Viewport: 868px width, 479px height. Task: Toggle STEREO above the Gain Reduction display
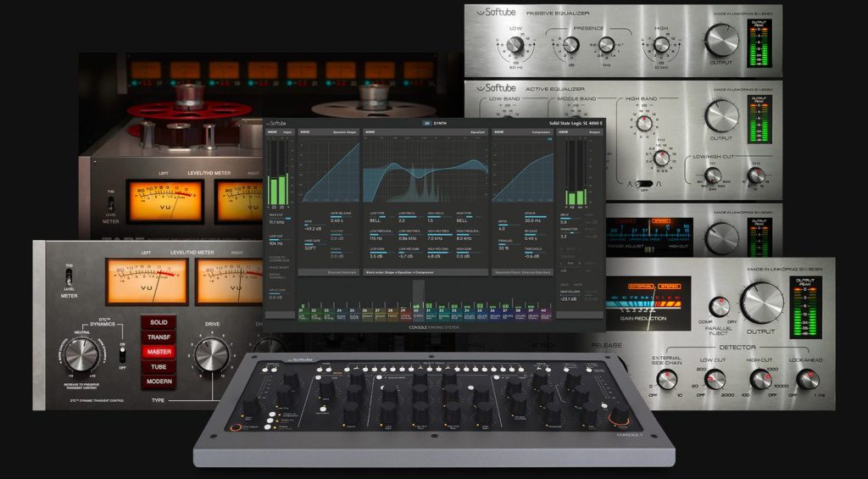click(670, 287)
